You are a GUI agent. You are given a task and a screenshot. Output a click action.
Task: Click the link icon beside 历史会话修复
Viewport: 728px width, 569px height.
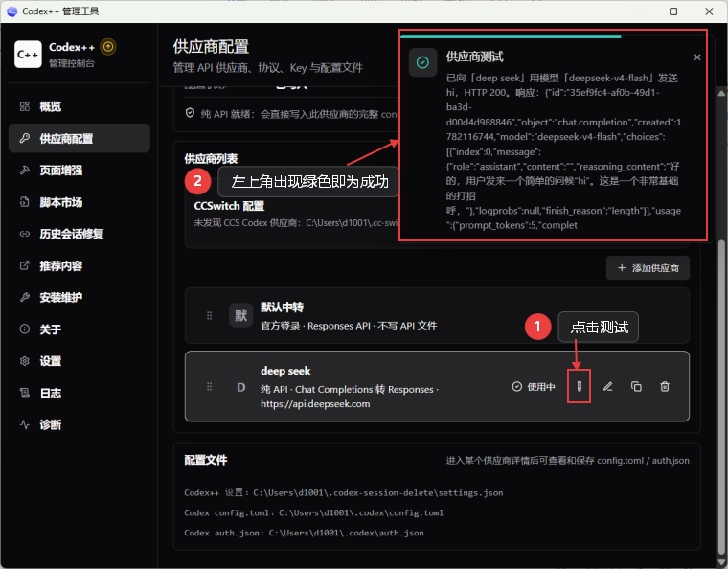click(x=25, y=234)
